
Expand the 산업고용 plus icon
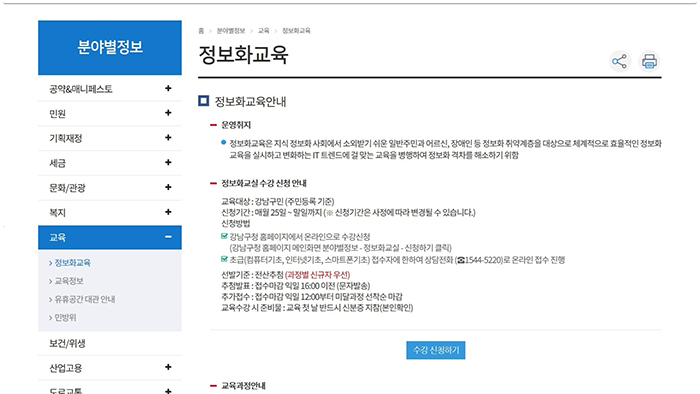[x=168, y=367]
